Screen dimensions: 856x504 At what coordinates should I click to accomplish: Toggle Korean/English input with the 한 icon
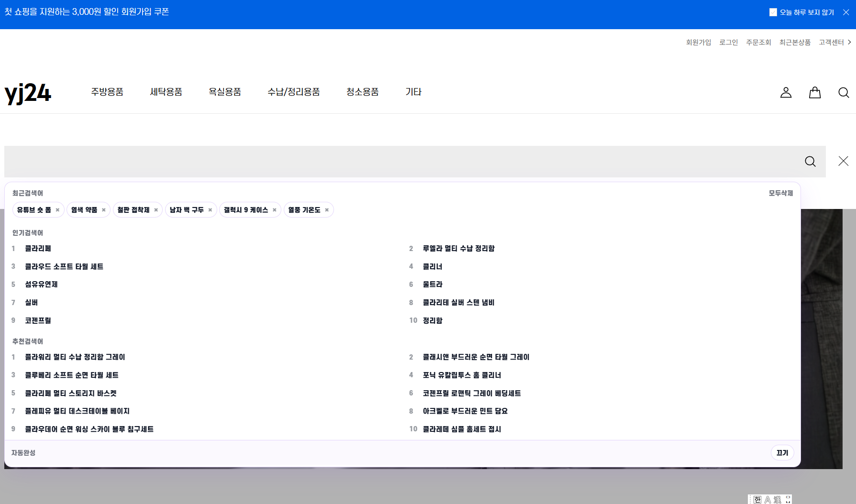757,499
